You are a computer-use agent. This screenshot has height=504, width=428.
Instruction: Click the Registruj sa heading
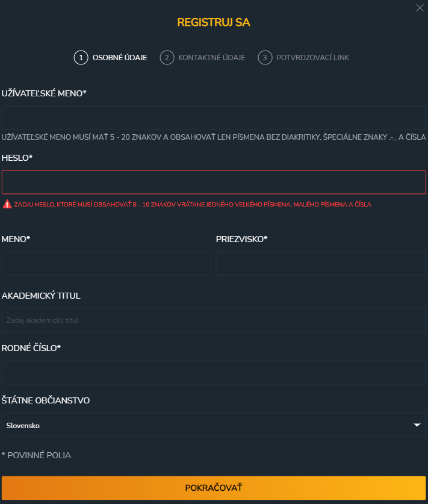[214, 23]
